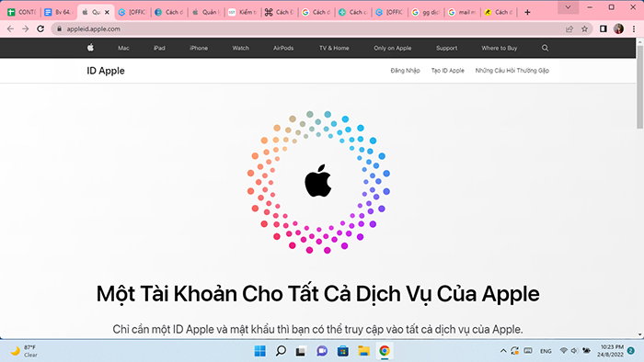The image size is (644, 362).
Task: Click the page vertical scrollbar thumb
Action: click(640, 87)
